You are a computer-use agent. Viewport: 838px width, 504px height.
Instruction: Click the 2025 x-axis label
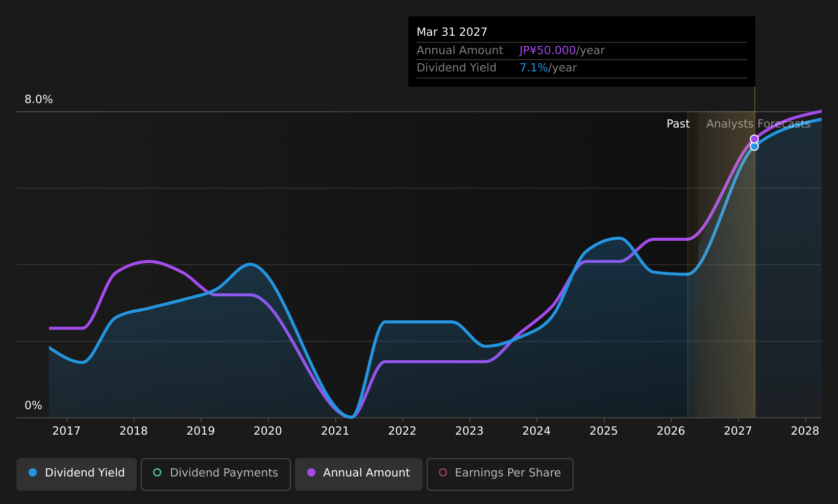(x=604, y=431)
